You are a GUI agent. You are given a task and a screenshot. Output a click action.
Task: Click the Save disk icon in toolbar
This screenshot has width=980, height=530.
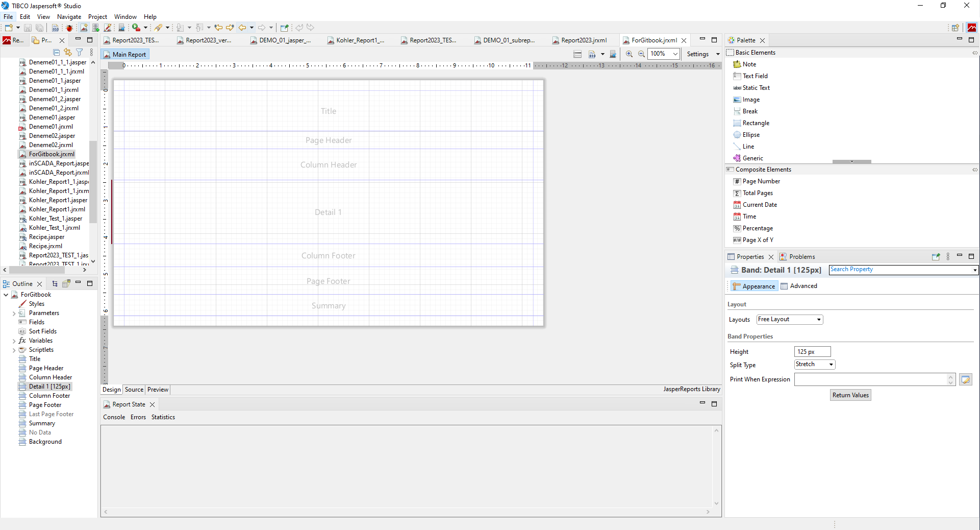click(28, 28)
